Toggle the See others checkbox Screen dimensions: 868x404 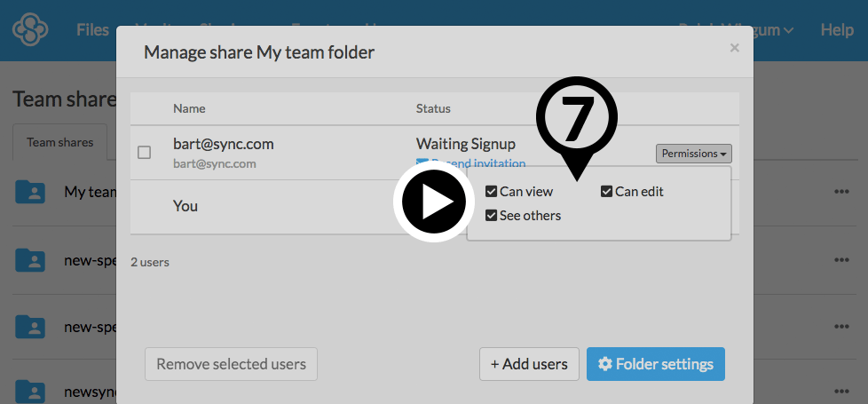coord(492,216)
